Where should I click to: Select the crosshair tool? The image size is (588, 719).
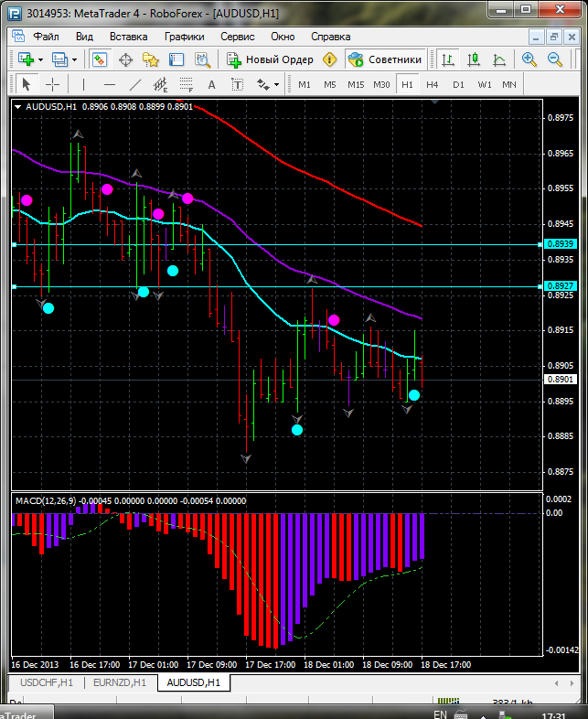(53, 84)
